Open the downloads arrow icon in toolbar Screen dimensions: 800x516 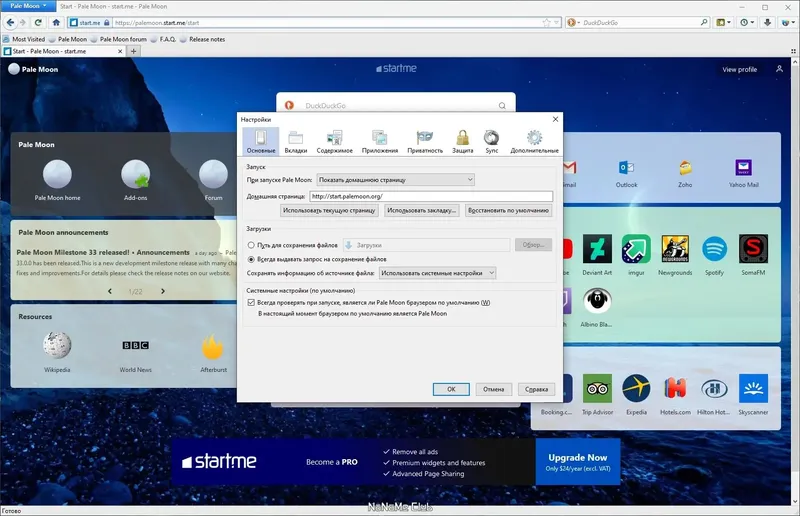pos(767,22)
